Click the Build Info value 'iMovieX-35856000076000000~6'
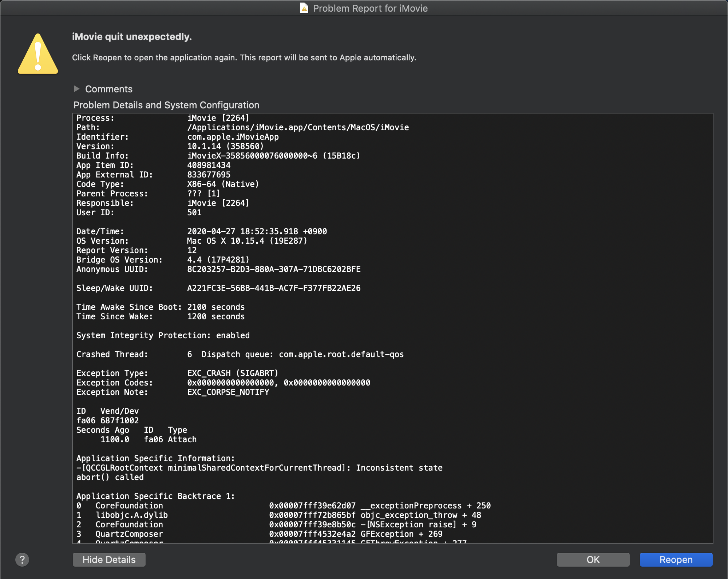The height and width of the screenshot is (579, 728). point(252,156)
